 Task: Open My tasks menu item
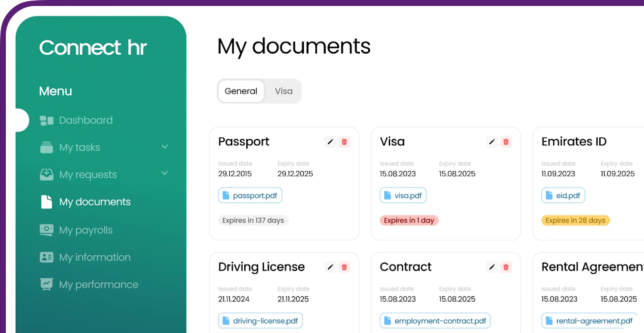point(80,147)
